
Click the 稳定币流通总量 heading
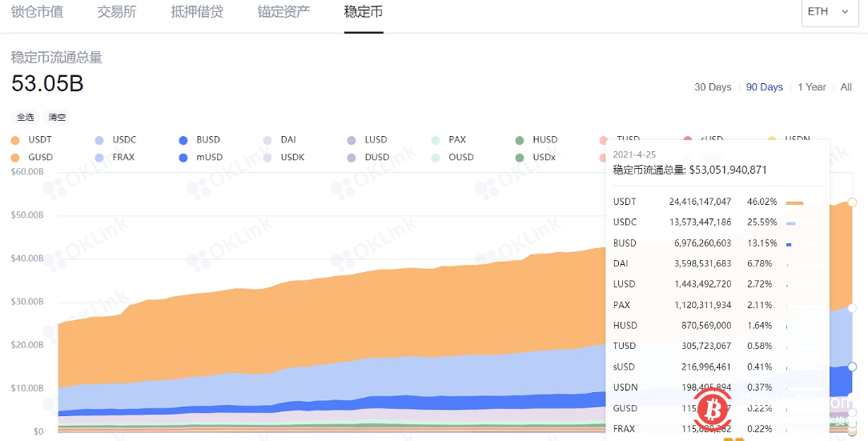pos(57,58)
